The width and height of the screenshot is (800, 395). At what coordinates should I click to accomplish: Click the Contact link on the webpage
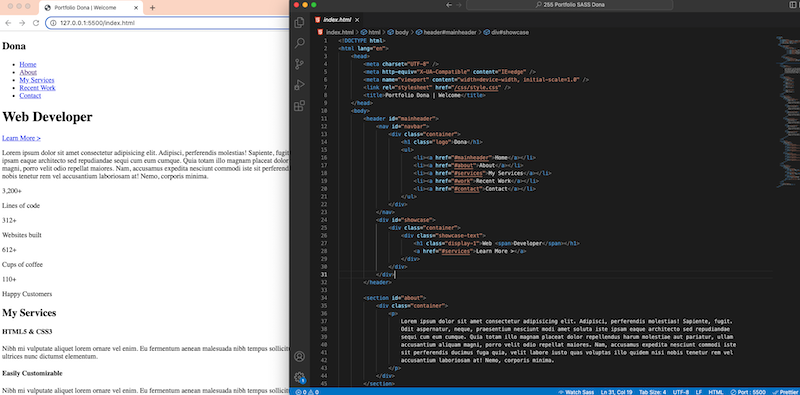30,95
